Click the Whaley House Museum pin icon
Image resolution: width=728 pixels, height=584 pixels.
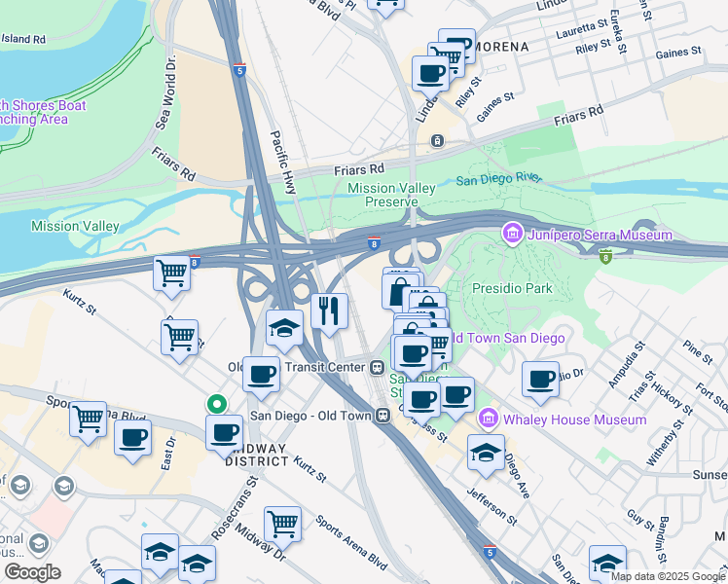click(x=488, y=419)
